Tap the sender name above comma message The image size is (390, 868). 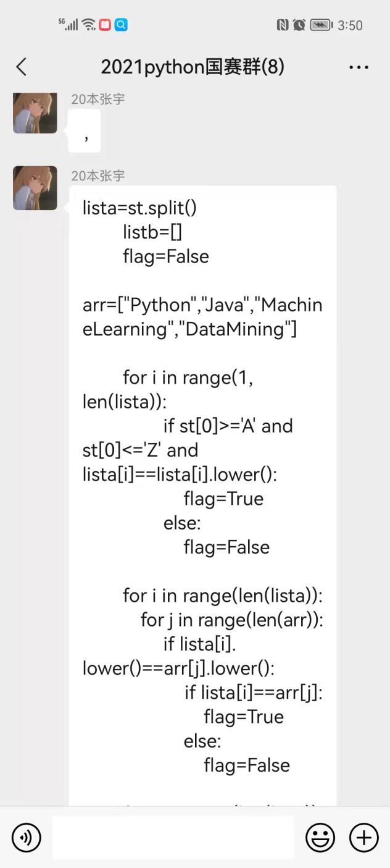(x=98, y=99)
